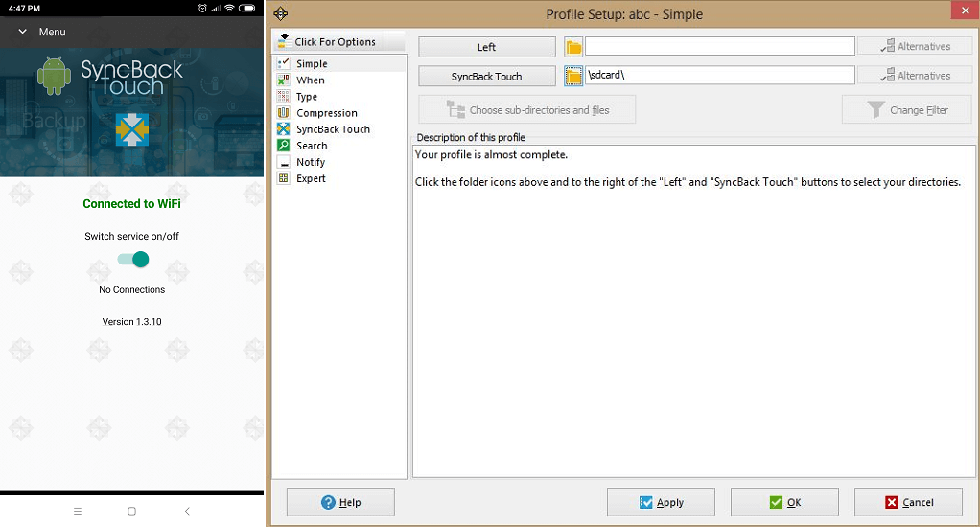Browse folder for SyncBack Touch directory

(x=573, y=77)
